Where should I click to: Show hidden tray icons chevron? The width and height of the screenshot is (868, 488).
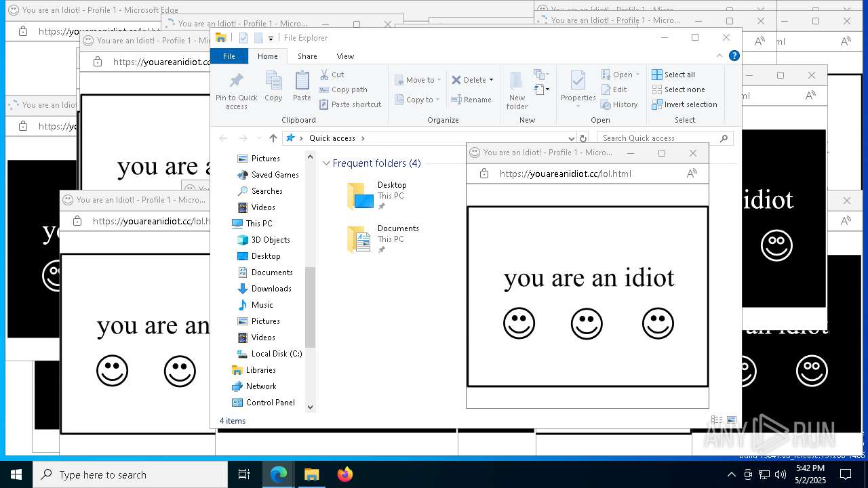(x=731, y=474)
